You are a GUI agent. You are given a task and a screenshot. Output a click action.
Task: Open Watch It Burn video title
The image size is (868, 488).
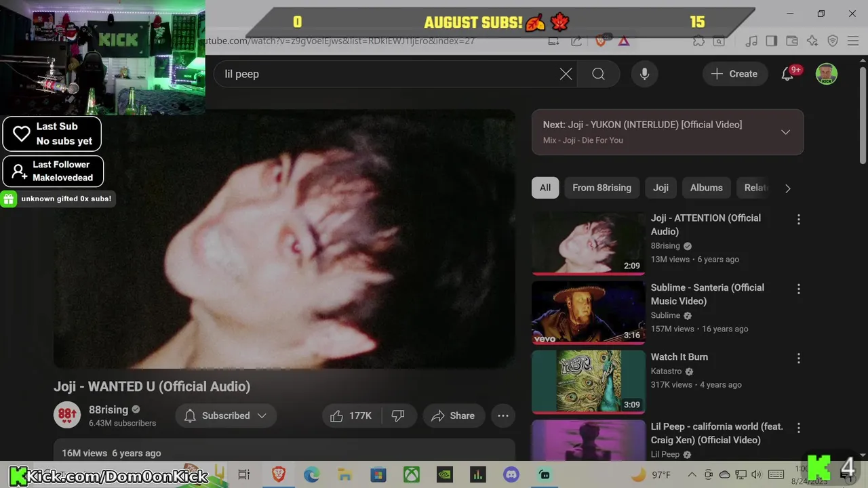point(679,357)
